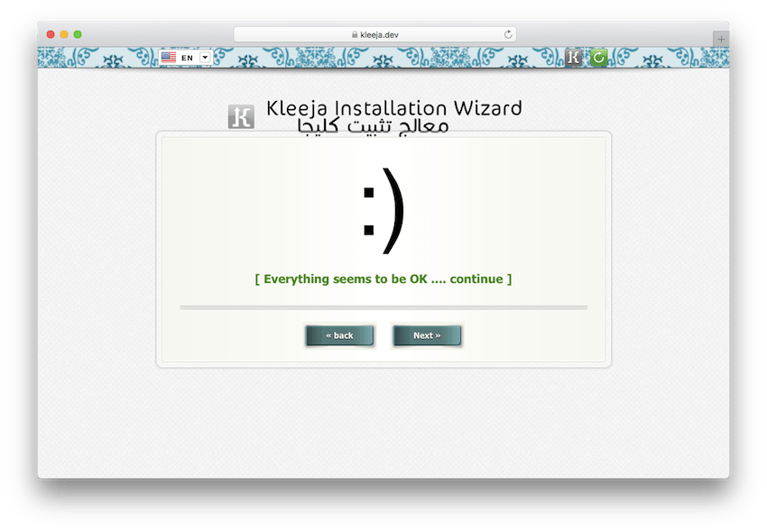Click the padlock icon in the address bar
Viewport: 767px width, 532px height.
[355, 34]
